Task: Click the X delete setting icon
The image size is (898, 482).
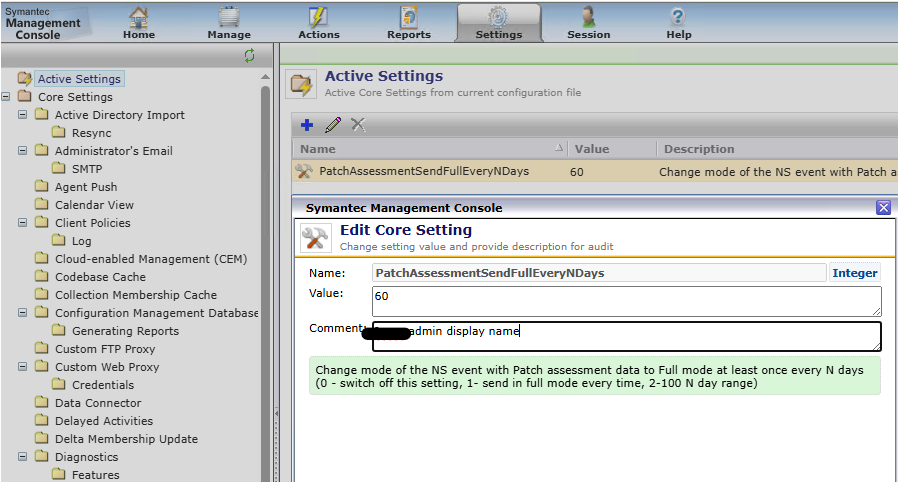Action: [358, 125]
